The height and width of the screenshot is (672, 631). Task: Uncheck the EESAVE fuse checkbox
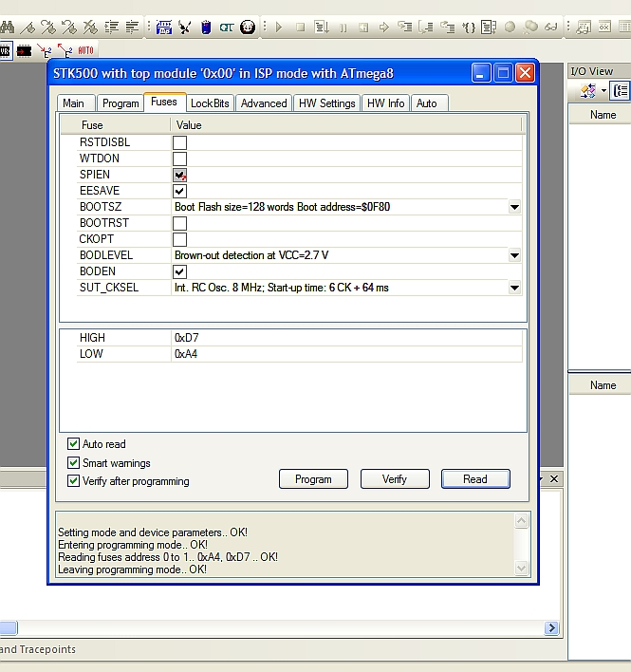tap(179, 191)
